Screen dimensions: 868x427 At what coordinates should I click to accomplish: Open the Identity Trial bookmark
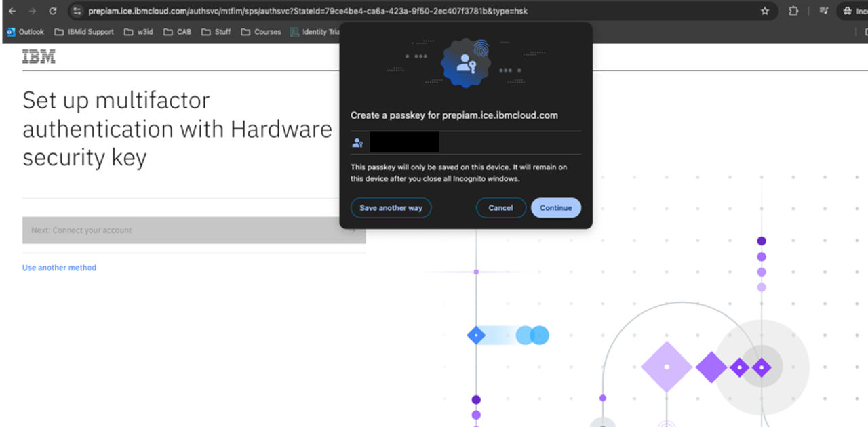pyautogui.click(x=315, y=32)
